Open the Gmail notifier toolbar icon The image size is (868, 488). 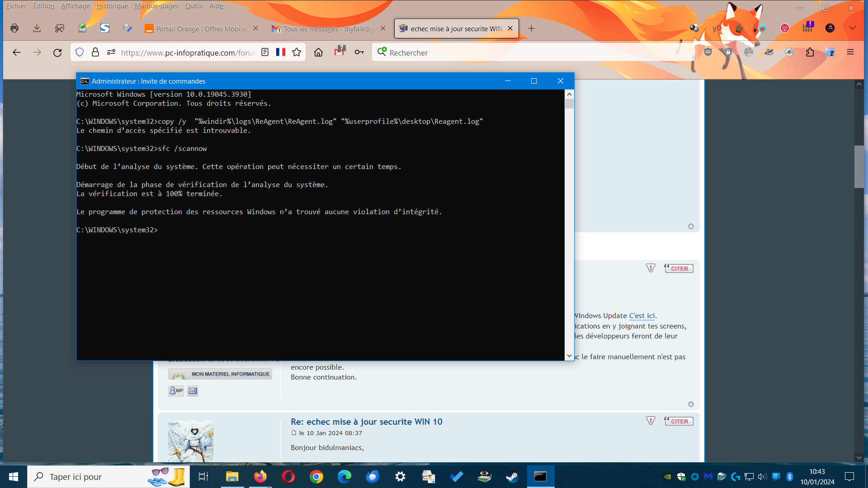(x=339, y=52)
